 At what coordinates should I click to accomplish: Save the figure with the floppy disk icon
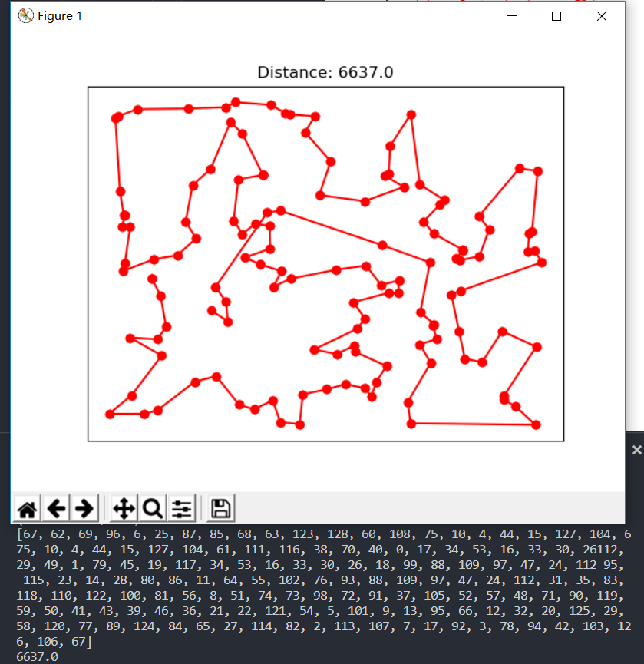(220, 507)
